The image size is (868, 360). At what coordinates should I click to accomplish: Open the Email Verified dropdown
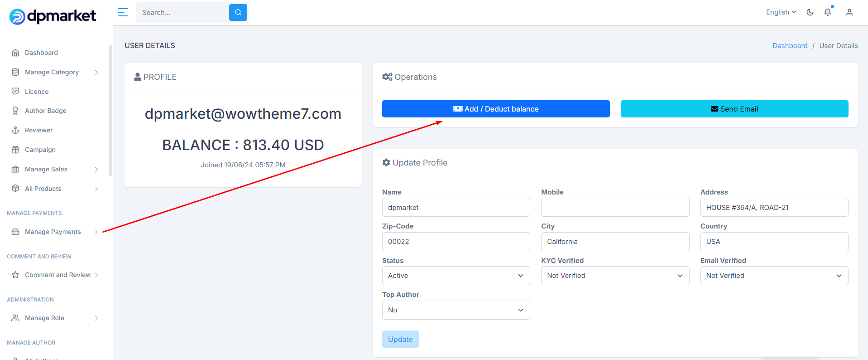coord(774,276)
